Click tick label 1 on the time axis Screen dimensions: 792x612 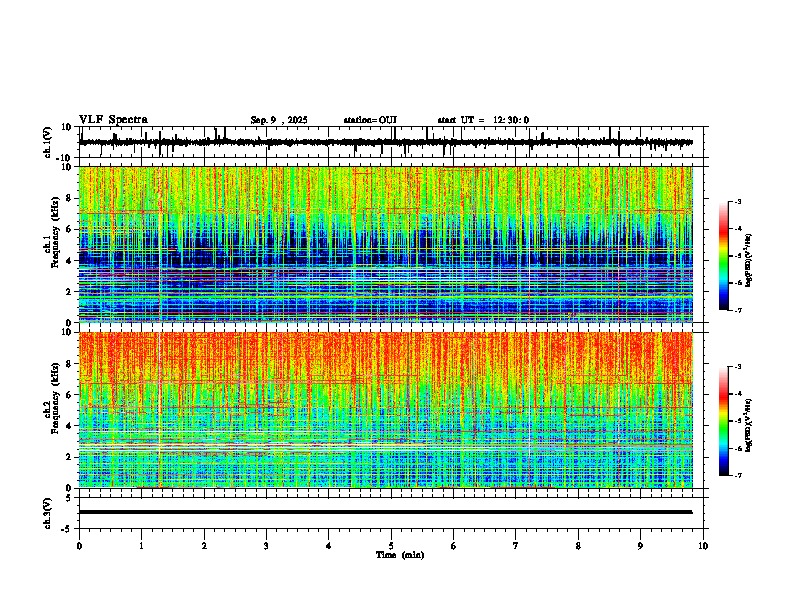pyautogui.click(x=141, y=546)
